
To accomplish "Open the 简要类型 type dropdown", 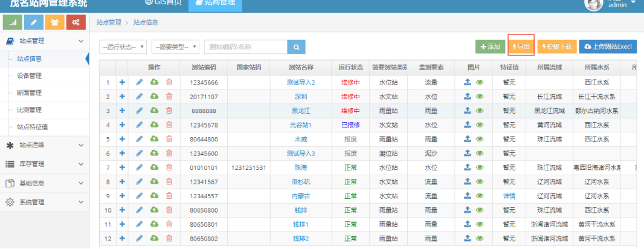I will click(175, 47).
